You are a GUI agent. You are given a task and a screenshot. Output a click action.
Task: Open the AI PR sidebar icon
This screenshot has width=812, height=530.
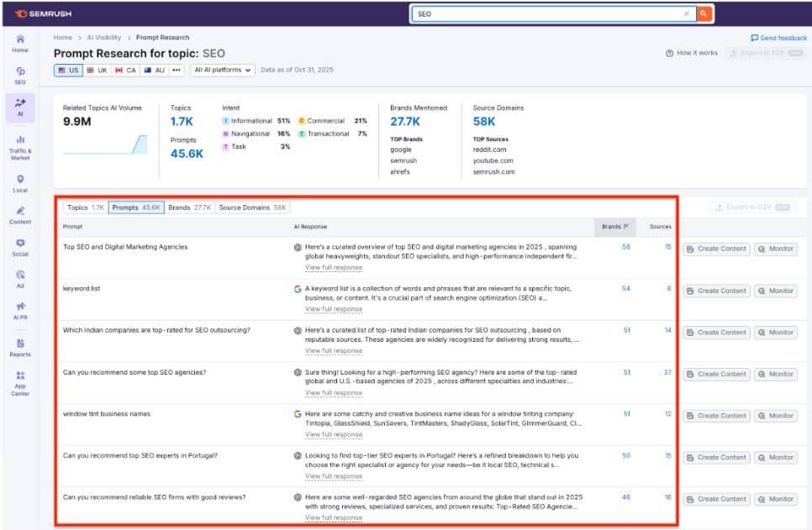pyautogui.click(x=20, y=311)
